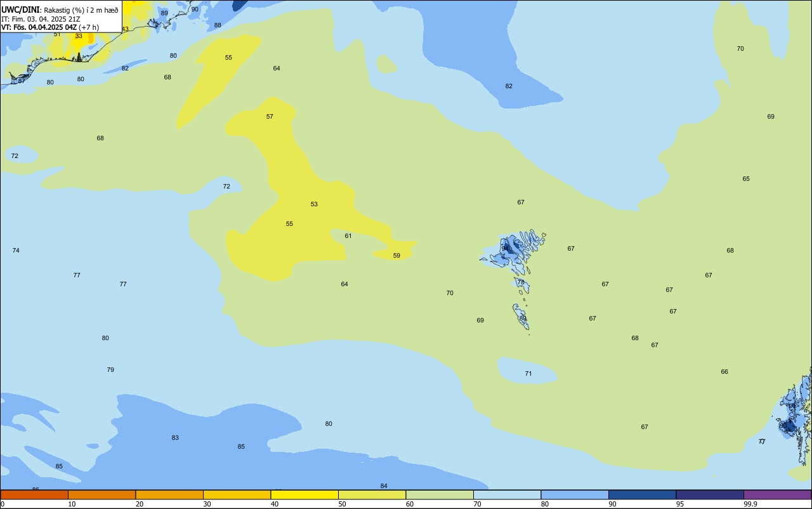Click the humidity value 59 on the map
The height and width of the screenshot is (509, 812).
[396, 256]
